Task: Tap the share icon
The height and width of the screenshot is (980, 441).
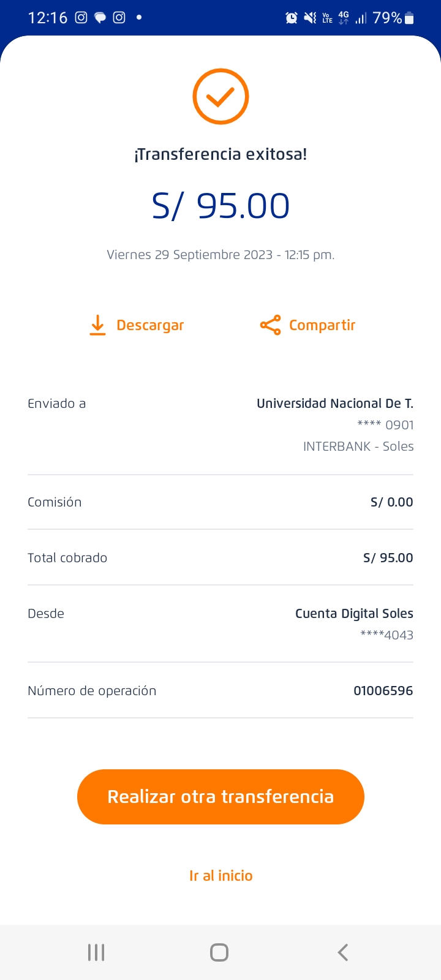Action: pyautogui.click(x=270, y=325)
